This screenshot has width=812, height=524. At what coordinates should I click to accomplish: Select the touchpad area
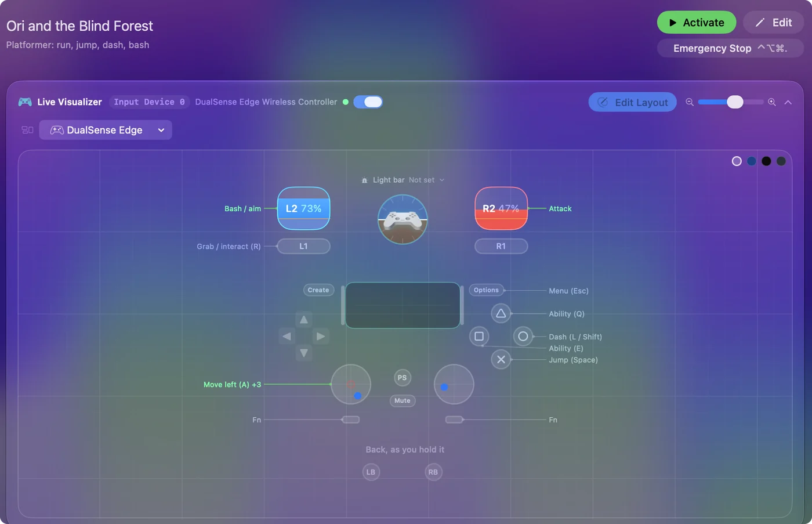tap(403, 305)
